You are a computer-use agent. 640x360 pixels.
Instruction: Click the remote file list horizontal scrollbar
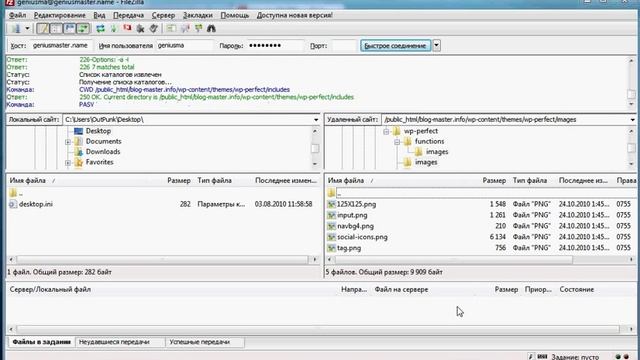pyautogui.click(x=453, y=260)
